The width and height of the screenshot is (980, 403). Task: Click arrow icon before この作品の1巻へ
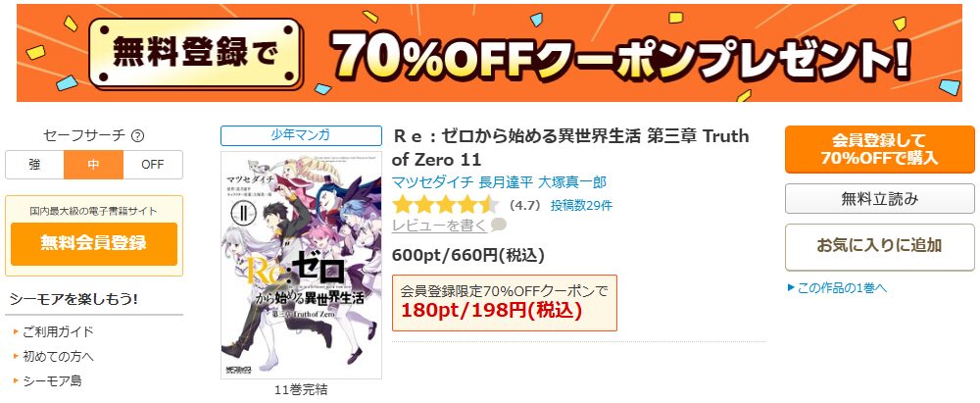coord(791,288)
